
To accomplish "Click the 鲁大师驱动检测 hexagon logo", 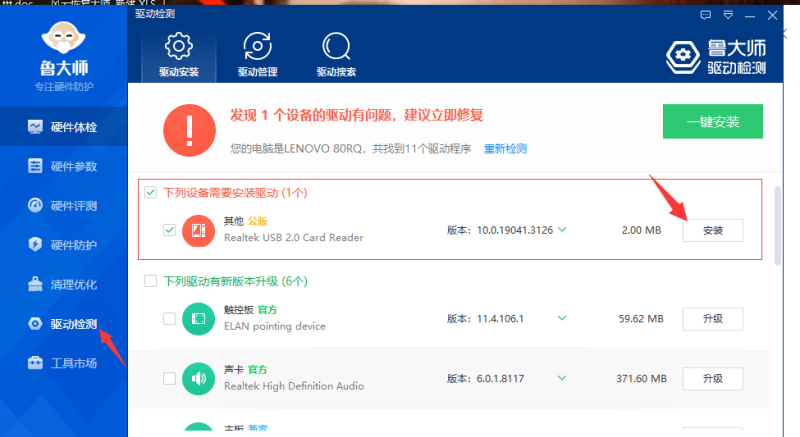I will point(683,57).
